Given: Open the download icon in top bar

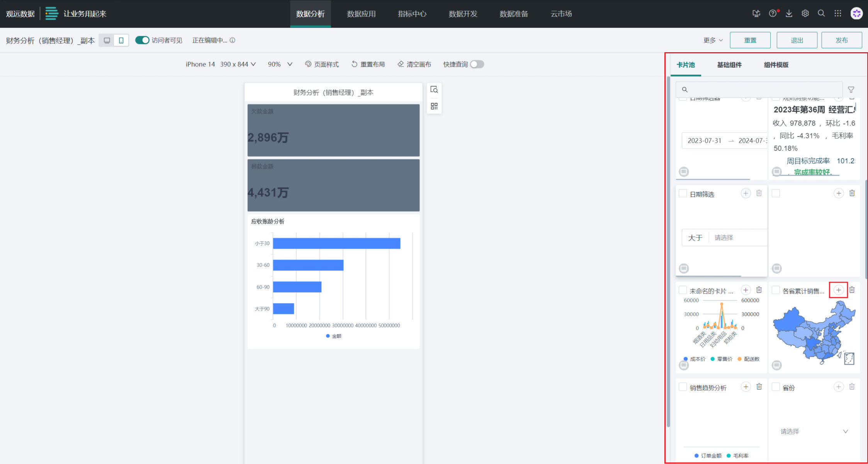Looking at the screenshot, I should tap(789, 14).
